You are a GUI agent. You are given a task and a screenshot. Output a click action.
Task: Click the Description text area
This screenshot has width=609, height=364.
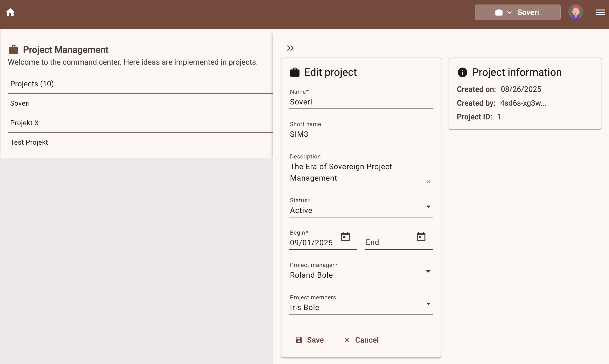click(358, 172)
